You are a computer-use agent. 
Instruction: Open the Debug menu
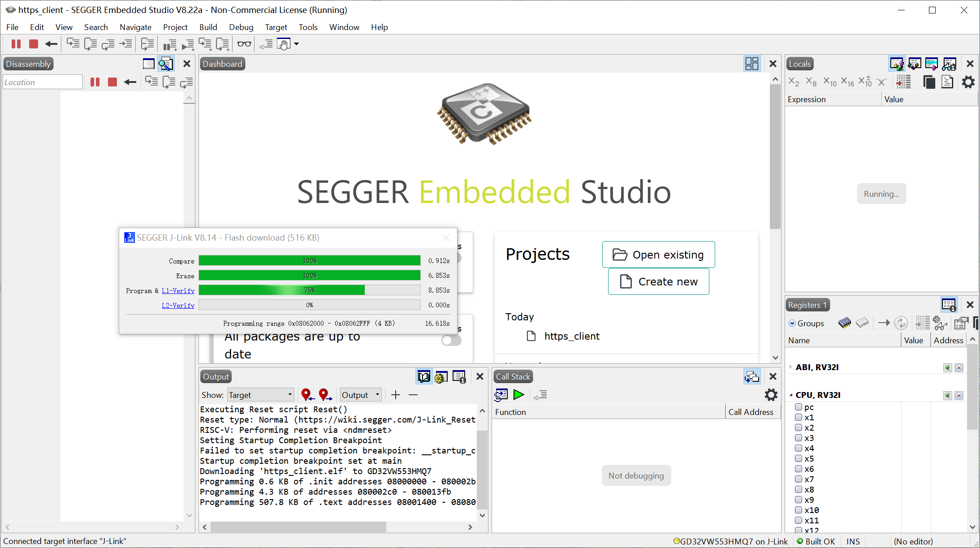click(x=241, y=27)
